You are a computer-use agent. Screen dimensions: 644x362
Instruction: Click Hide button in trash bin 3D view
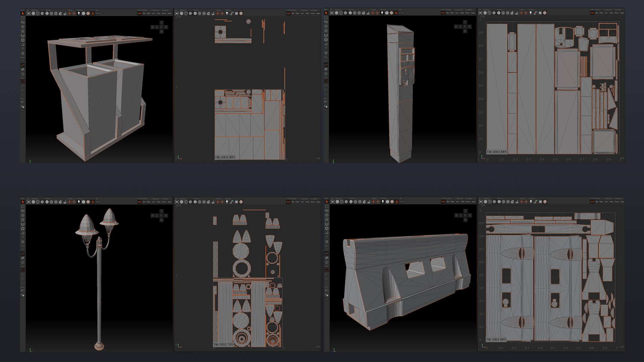(159, 13)
